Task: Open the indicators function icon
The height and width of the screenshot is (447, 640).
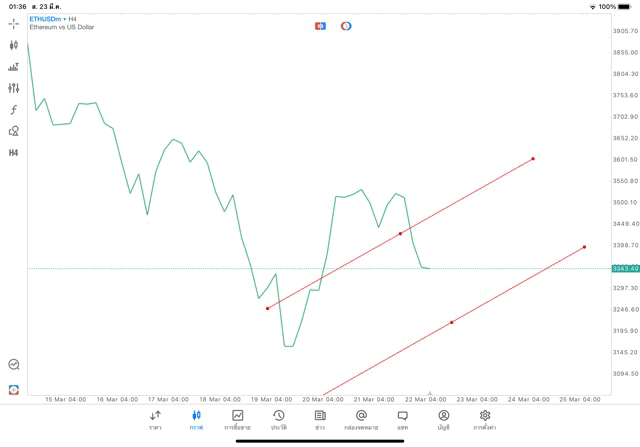Action: (14, 109)
